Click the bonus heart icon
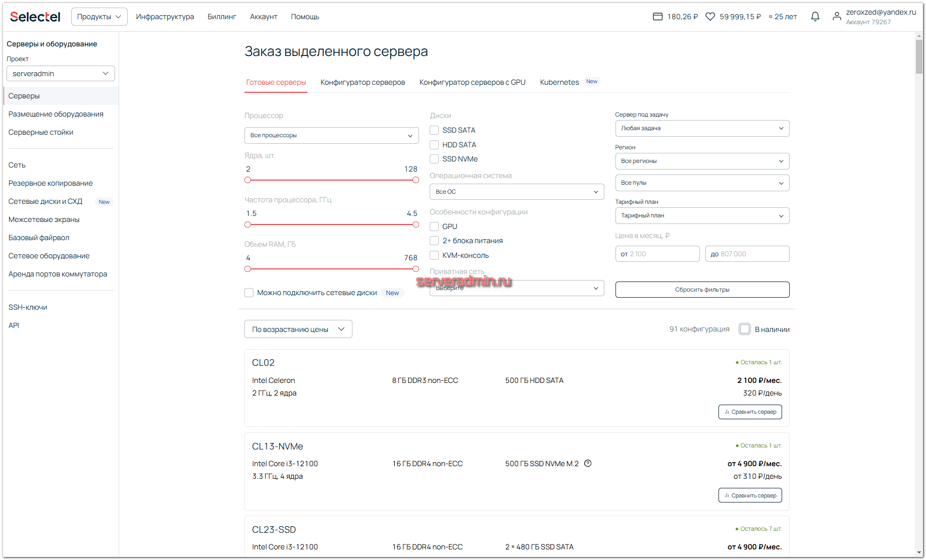 tap(710, 17)
